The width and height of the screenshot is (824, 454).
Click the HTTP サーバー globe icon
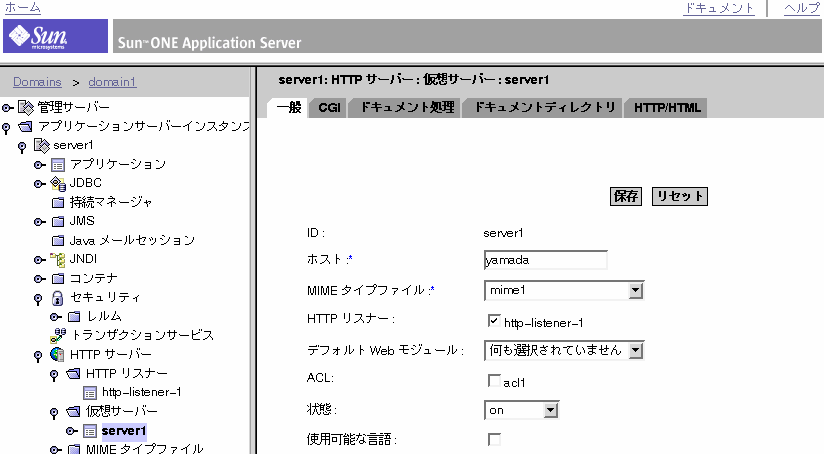coord(58,355)
